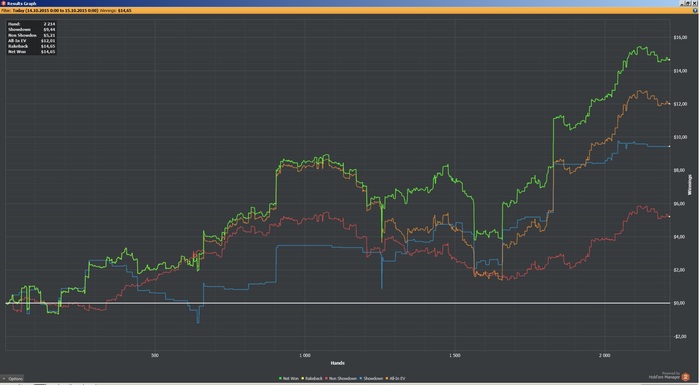Click the green Net Won line endpoint marker
Screen dimensions: 700x385
coord(669,59)
